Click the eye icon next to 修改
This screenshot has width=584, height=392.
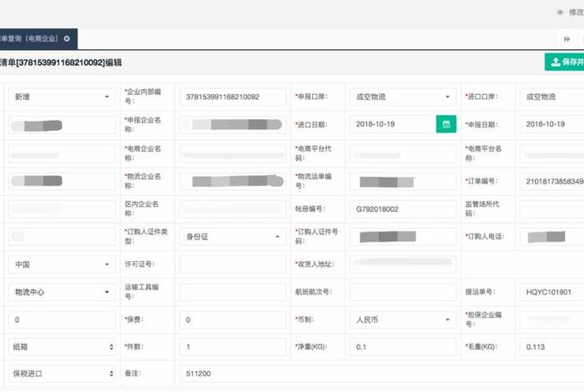click(x=560, y=13)
